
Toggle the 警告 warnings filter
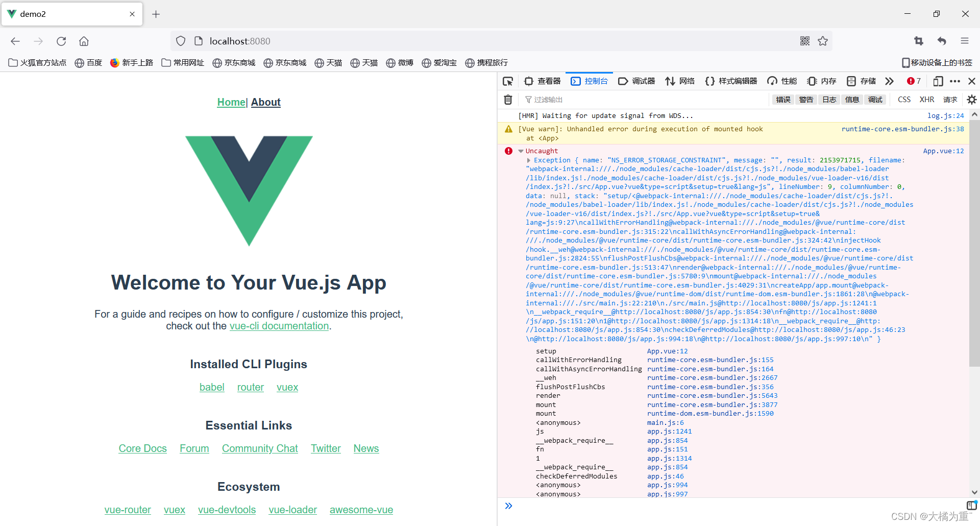coord(806,100)
